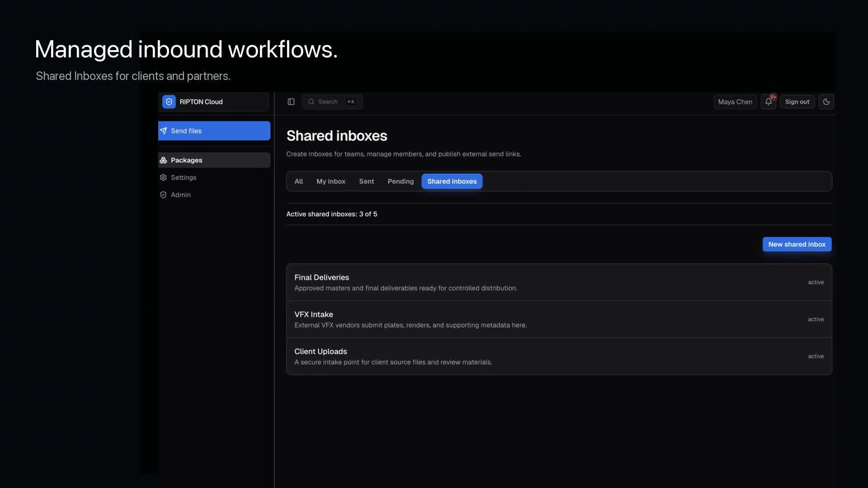The image size is (868, 488).
Task: Click the active status of VFX Intake
Action: [816, 319]
